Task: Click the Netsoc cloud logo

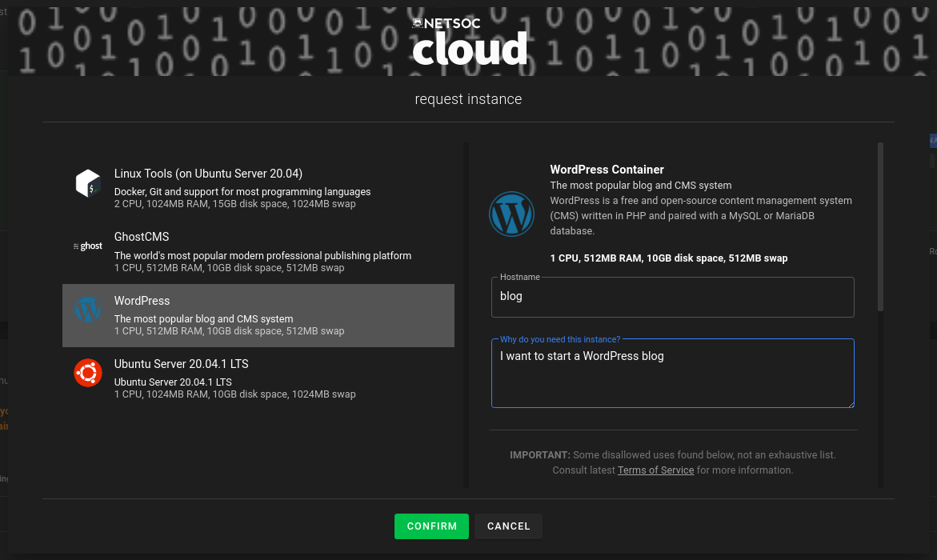Action: (470, 42)
